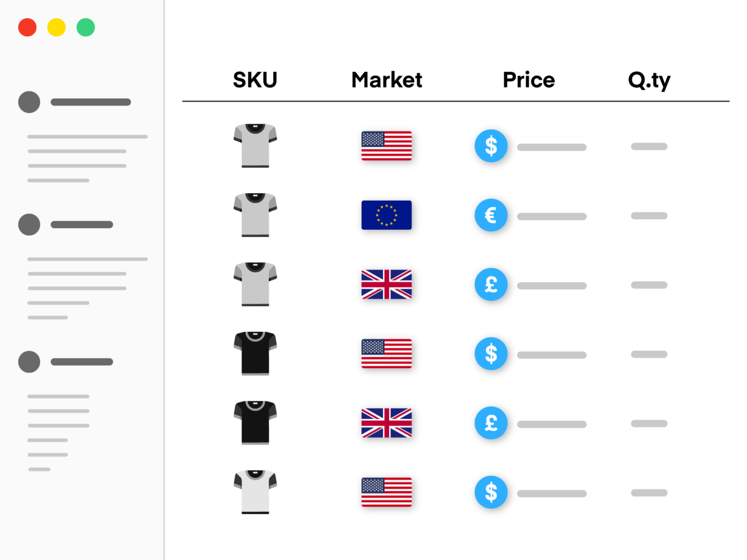The width and height of the screenshot is (747, 560).
Task: Select the second sidebar section circle
Action: tap(29, 225)
